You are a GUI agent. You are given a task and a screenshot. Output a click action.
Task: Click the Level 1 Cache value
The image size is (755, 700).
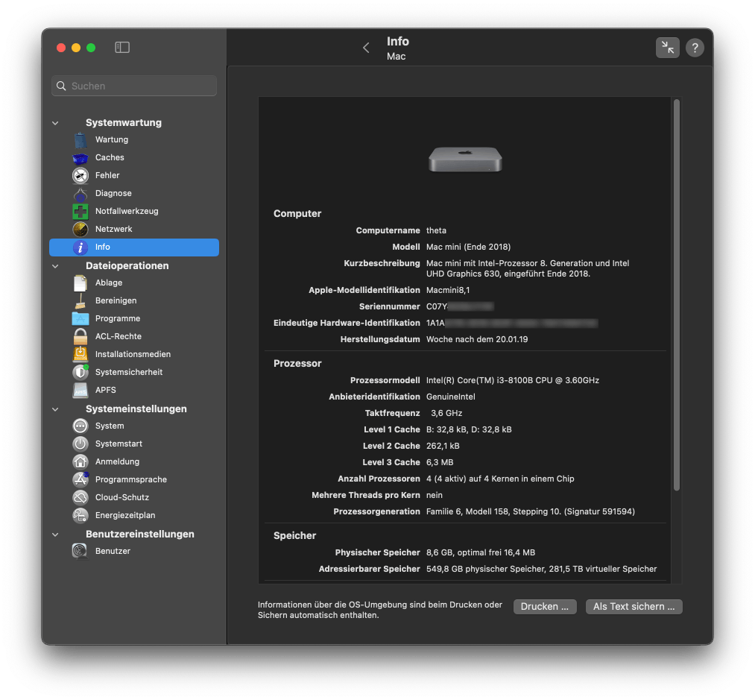pyautogui.click(x=469, y=429)
